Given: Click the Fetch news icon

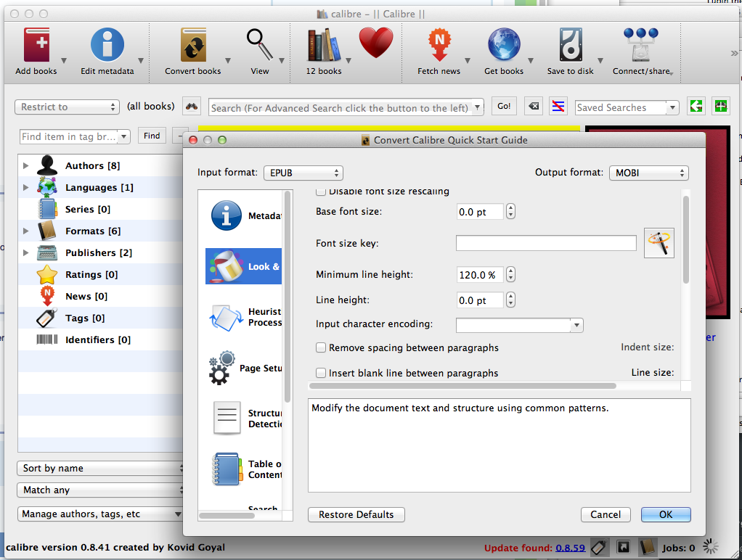Looking at the screenshot, I should [x=439, y=45].
